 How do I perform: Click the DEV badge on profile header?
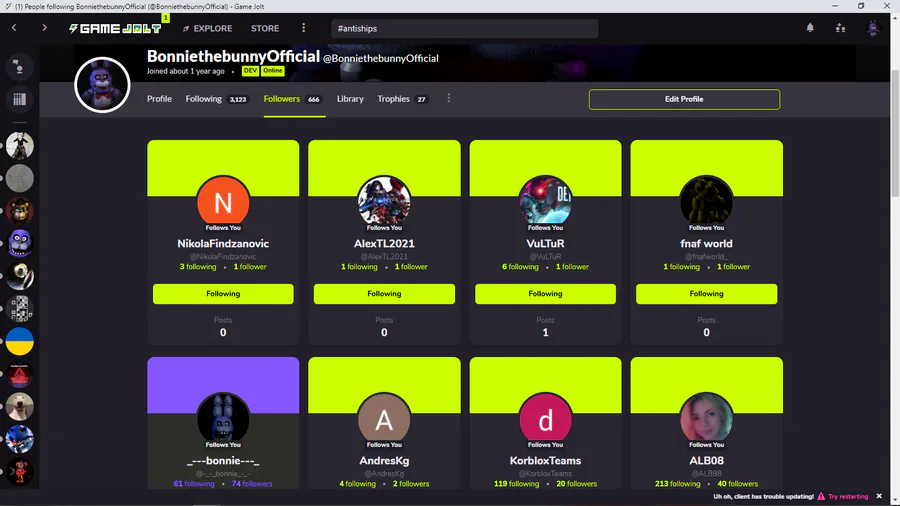250,71
